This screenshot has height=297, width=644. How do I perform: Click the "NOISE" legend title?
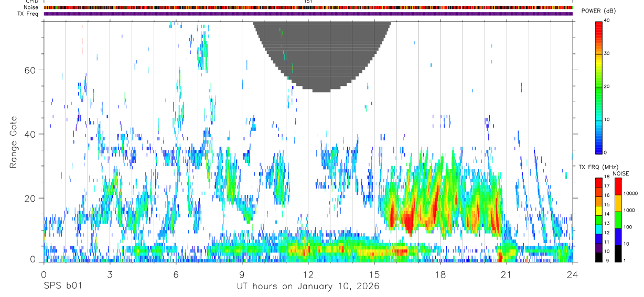point(621,174)
